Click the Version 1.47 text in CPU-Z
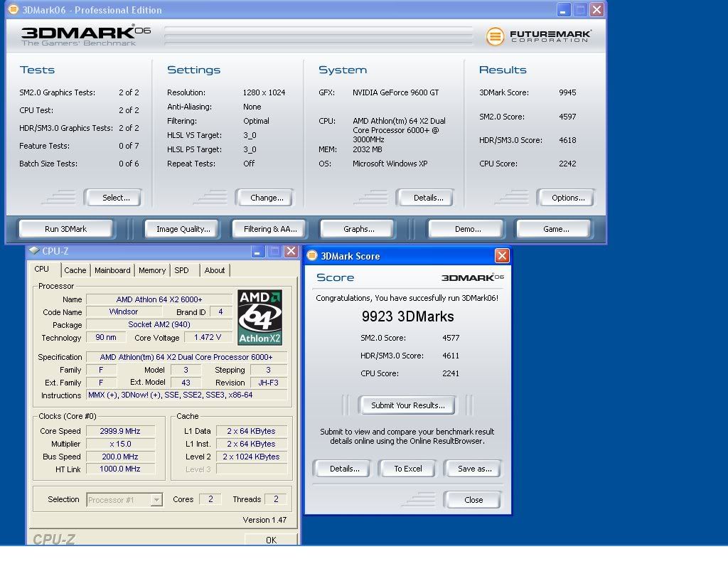Screen dimensions: 728x586 point(264,520)
